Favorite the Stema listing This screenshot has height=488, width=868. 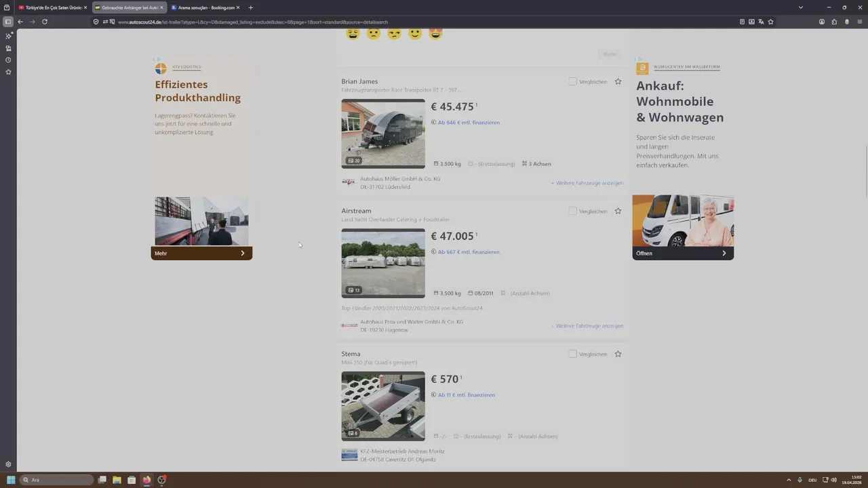(618, 354)
